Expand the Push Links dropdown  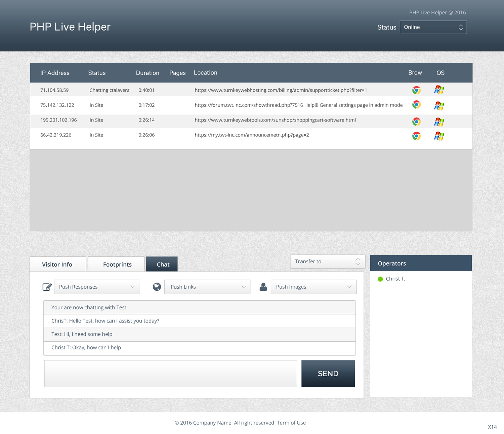point(207,287)
